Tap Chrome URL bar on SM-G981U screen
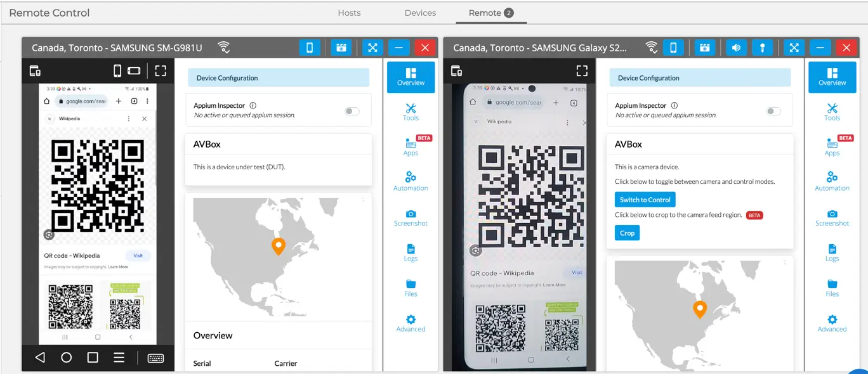The image size is (868, 374). tap(82, 101)
